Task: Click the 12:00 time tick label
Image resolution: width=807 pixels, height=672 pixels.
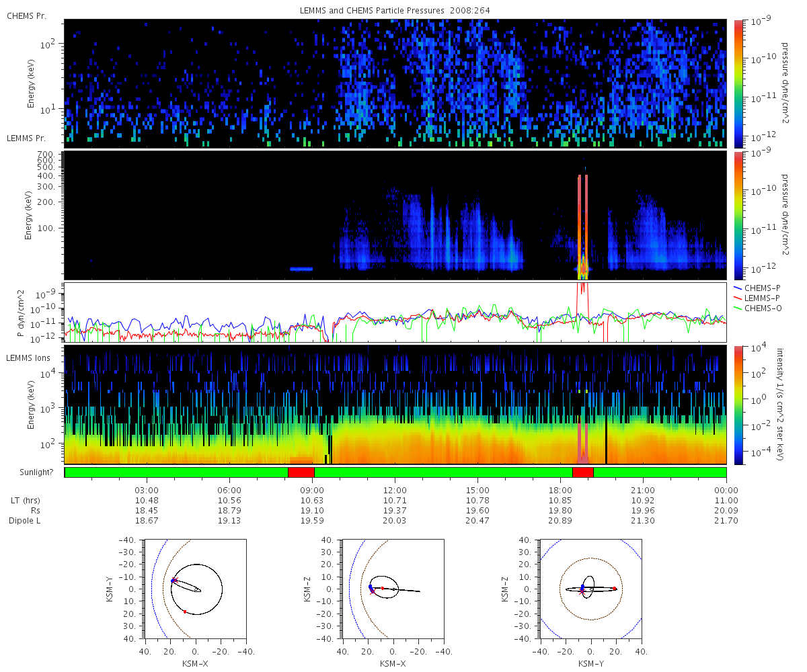Action: (395, 491)
